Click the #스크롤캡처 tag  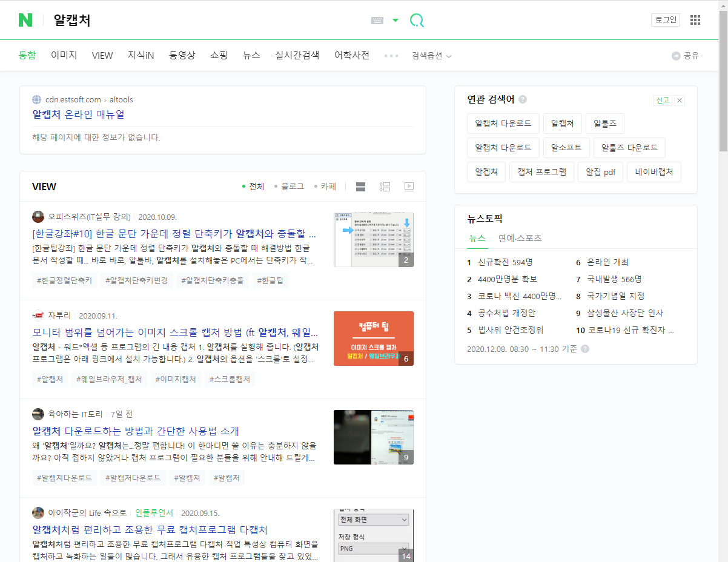(x=230, y=379)
